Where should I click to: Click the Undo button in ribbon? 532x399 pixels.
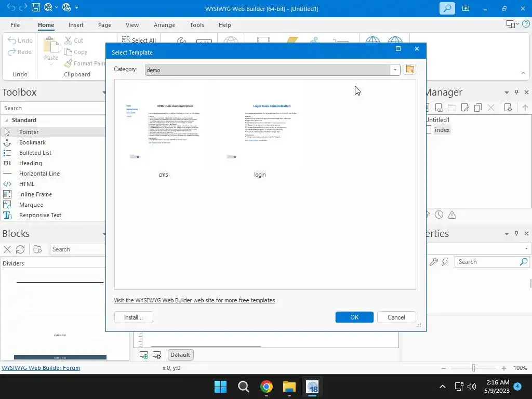point(20,41)
